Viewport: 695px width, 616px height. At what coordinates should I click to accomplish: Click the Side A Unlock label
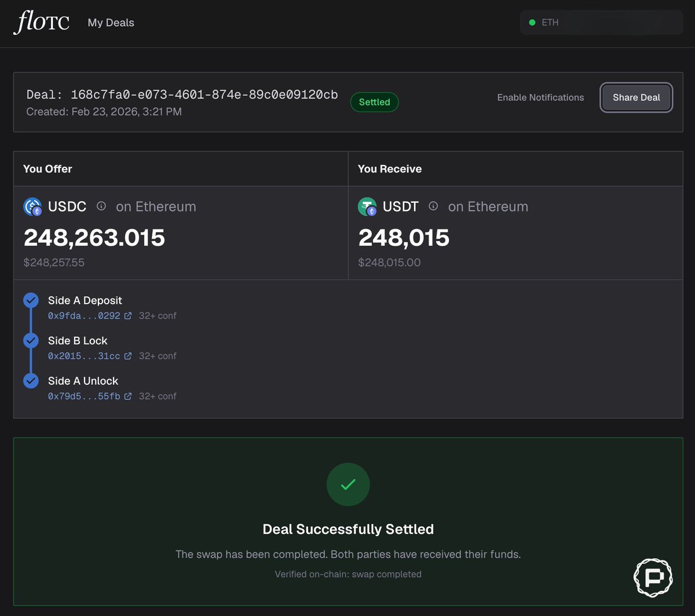click(x=83, y=381)
